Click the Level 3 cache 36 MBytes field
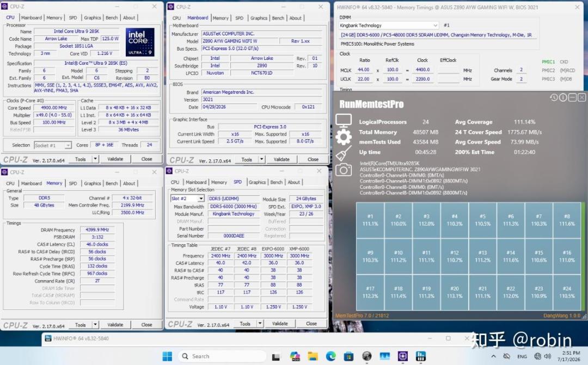588x365 pixels. (128, 129)
